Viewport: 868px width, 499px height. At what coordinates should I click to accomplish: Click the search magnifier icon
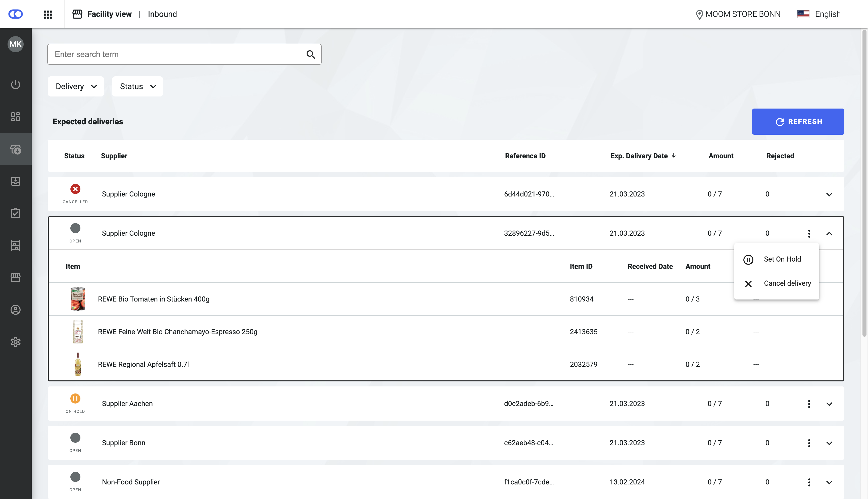click(310, 55)
